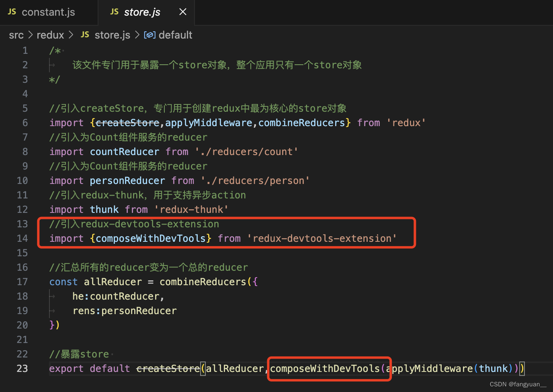Click the './reducers/person' path string

pos(255,181)
